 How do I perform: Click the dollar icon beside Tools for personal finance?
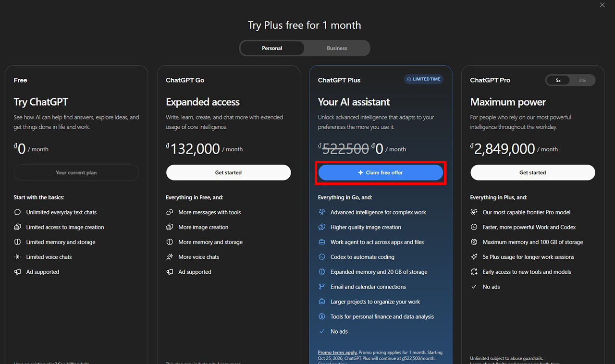[x=322, y=316]
